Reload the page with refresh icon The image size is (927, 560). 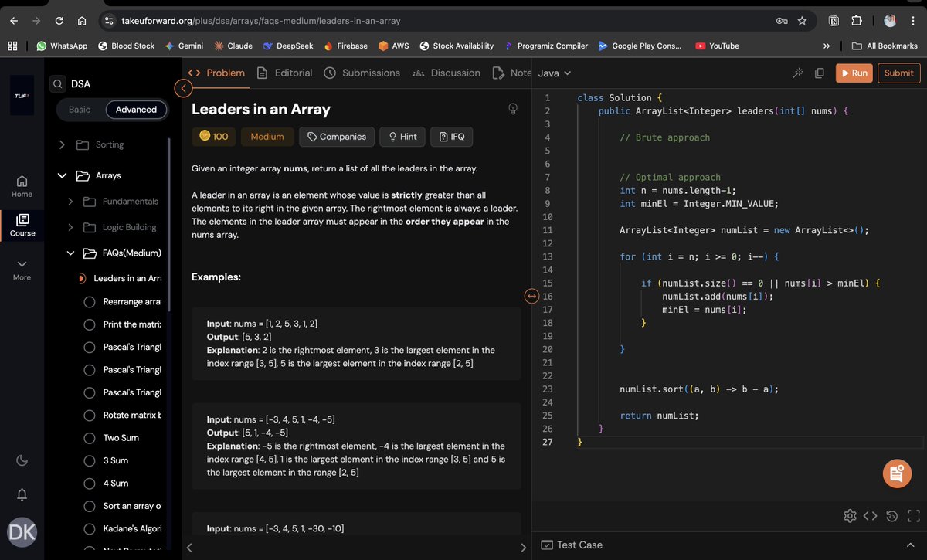point(59,21)
